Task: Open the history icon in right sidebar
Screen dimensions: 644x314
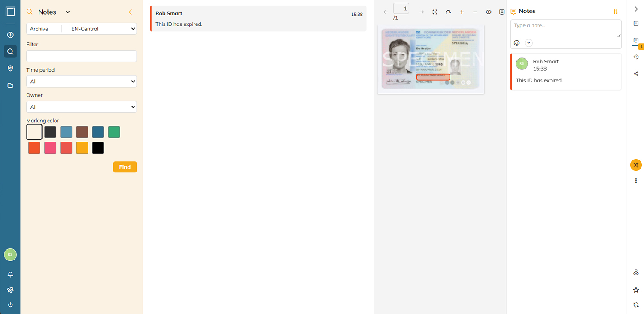Action: (x=636, y=57)
